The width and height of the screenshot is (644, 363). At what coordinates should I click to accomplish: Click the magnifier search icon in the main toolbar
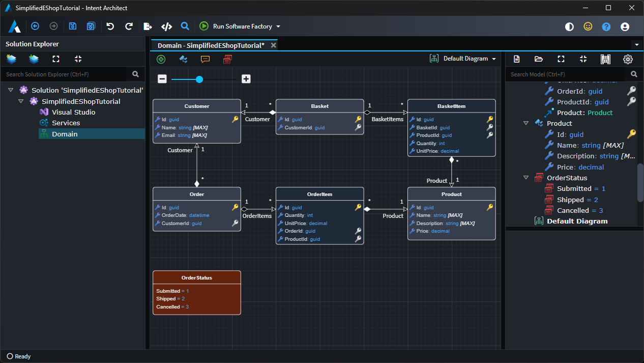(x=185, y=26)
